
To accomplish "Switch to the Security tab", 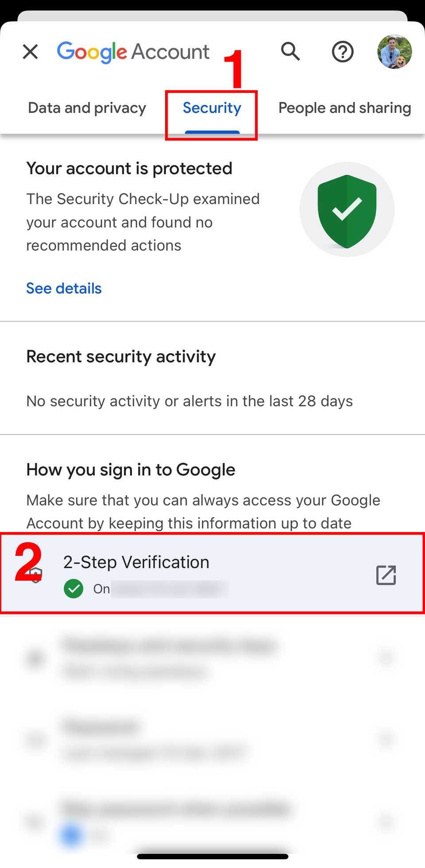I will 212,108.
